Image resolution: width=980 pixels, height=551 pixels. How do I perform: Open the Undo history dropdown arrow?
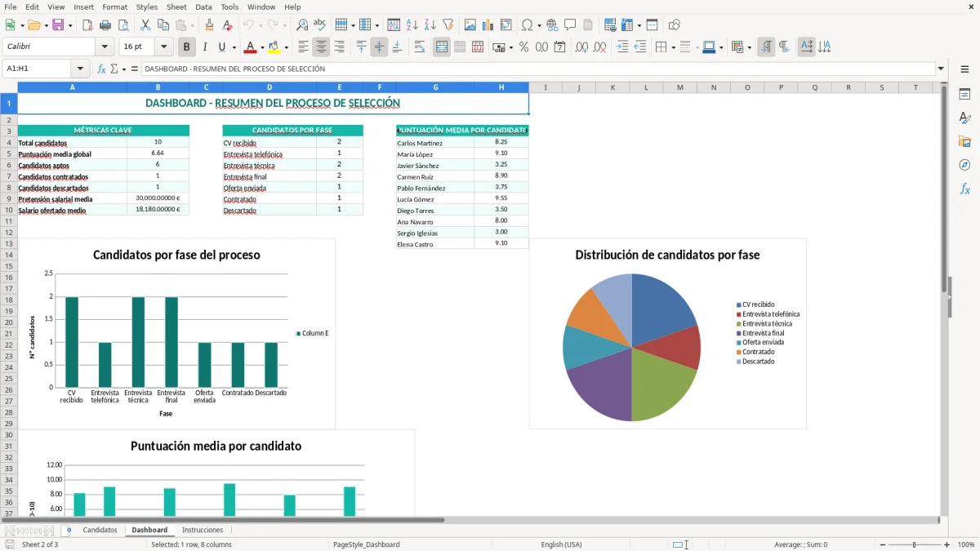tap(260, 25)
